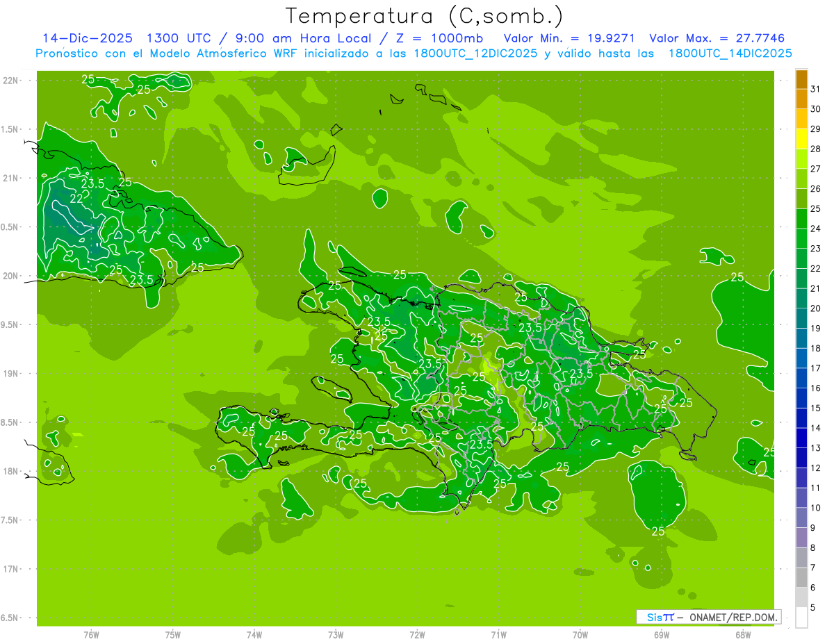Click the color legend value '28'
The height and width of the screenshot is (644, 834).
tap(816, 149)
